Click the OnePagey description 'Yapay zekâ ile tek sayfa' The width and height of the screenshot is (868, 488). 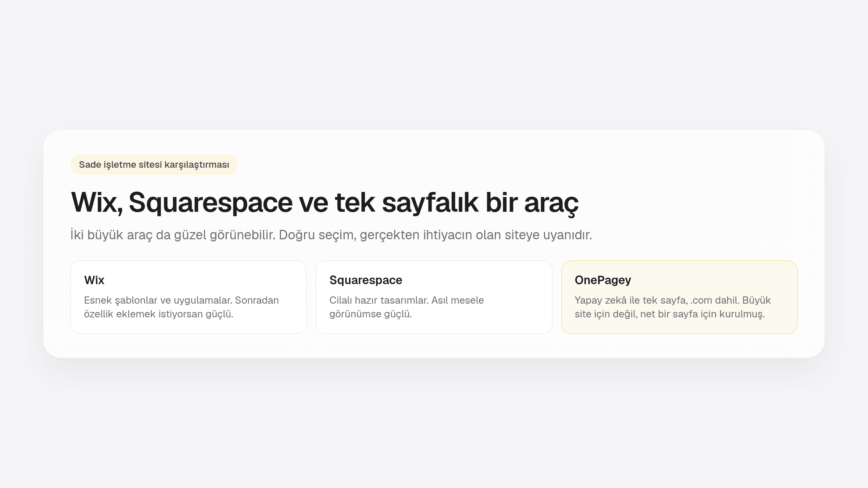click(x=673, y=307)
